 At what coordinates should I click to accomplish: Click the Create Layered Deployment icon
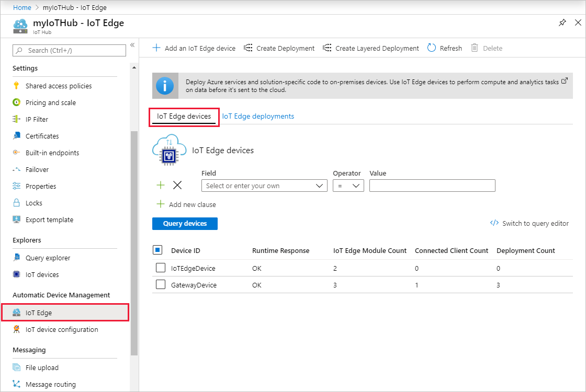(x=327, y=48)
